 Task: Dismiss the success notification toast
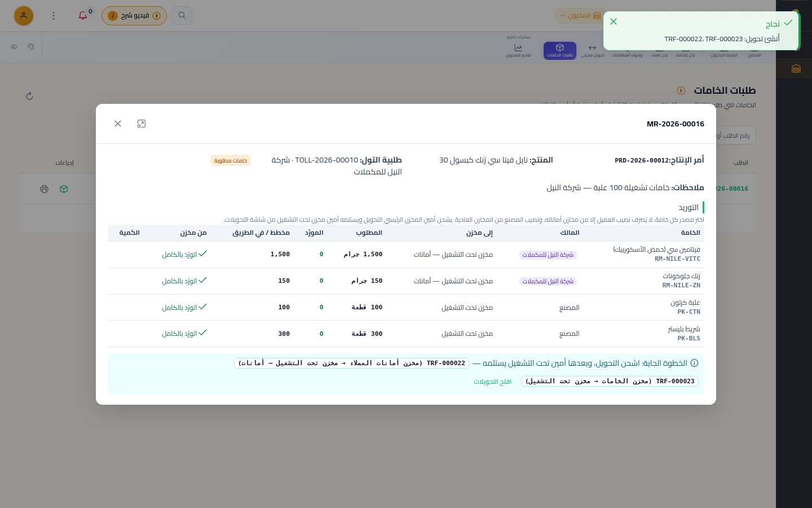point(614,21)
